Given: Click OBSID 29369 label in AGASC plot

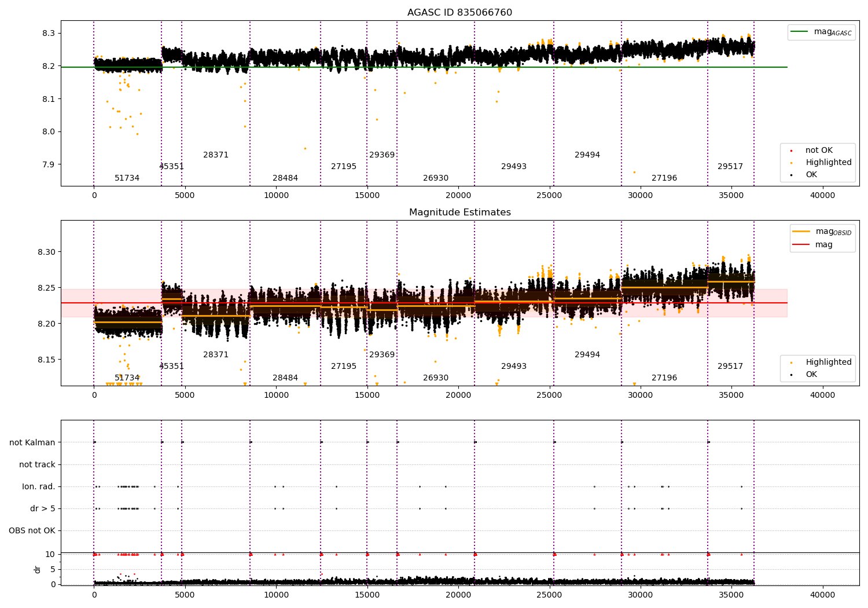Looking at the screenshot, I should coord(382,155).
